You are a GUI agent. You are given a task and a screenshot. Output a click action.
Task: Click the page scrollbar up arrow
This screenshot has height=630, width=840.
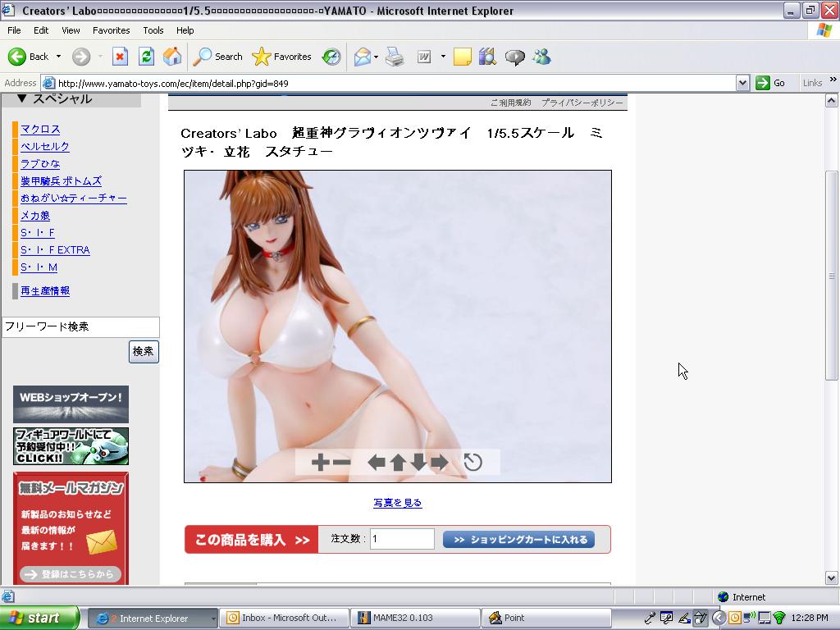click(832, 100)
